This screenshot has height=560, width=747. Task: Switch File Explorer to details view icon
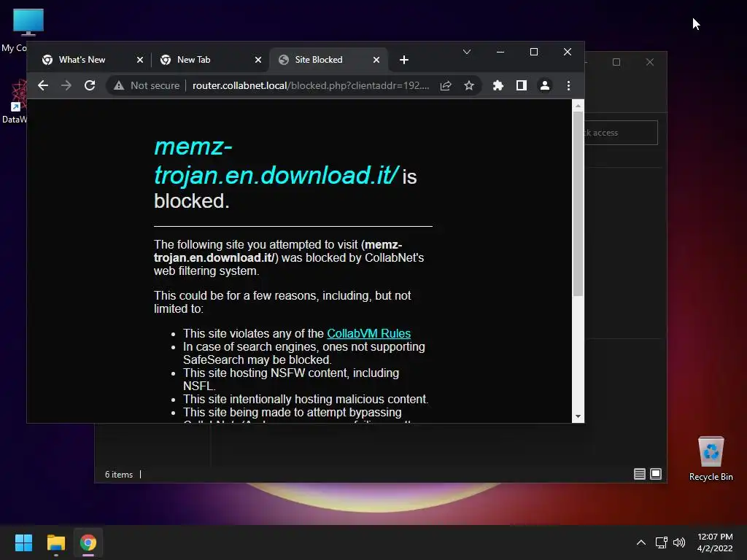click(x=639, y=474)
